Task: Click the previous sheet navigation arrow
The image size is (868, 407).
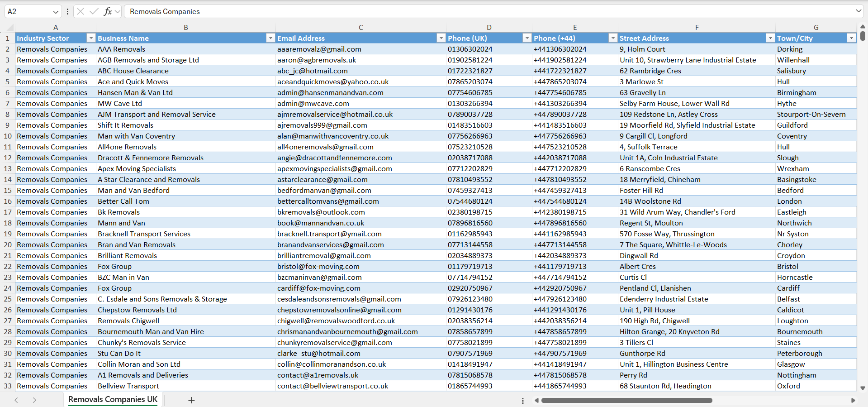Action: (16, 400)
